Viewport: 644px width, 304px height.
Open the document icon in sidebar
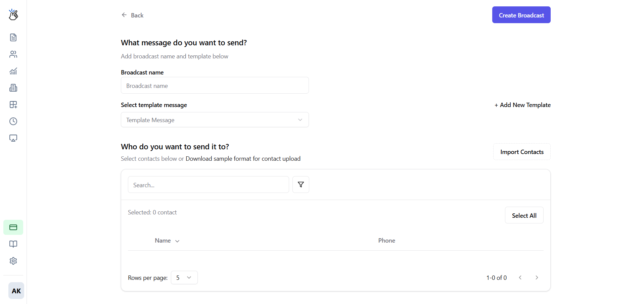click(13, 37)
